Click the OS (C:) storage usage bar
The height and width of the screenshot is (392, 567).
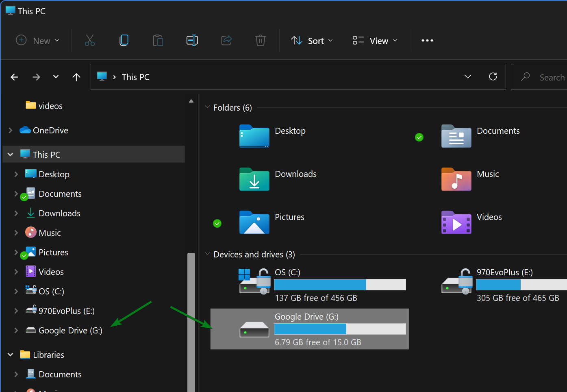click(340, 285)
